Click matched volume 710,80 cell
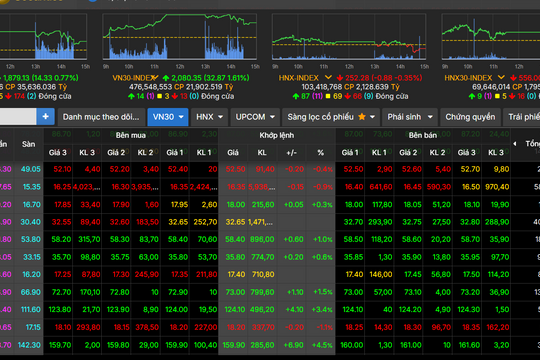 tap(263, 275)
